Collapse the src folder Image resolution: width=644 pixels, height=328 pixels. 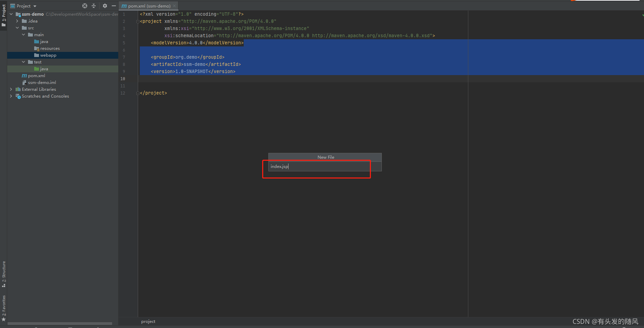point(17,28)
